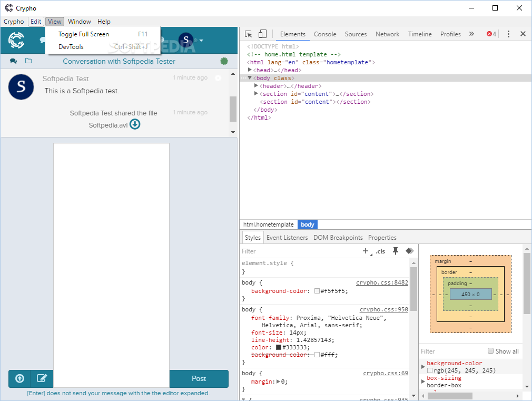532x401 pixels.
Task: Download Softpedia.avi using the download icon
Action: coord(135,124)
